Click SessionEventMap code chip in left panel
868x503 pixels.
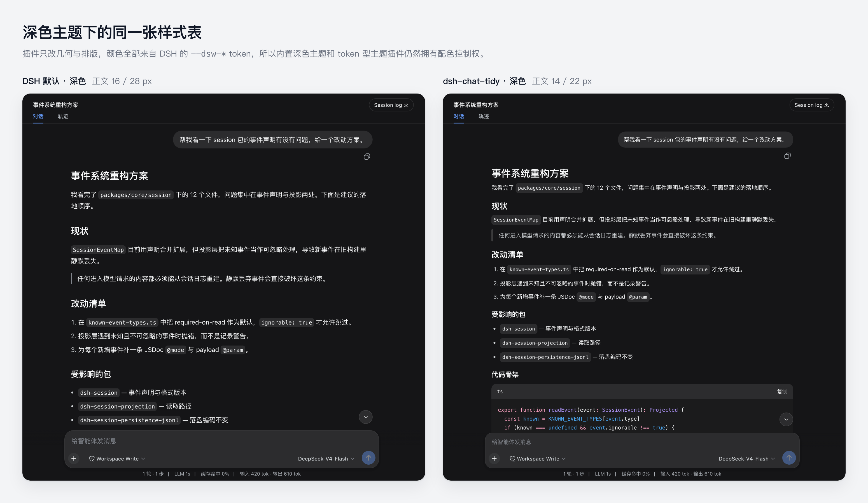coord(98,250)
